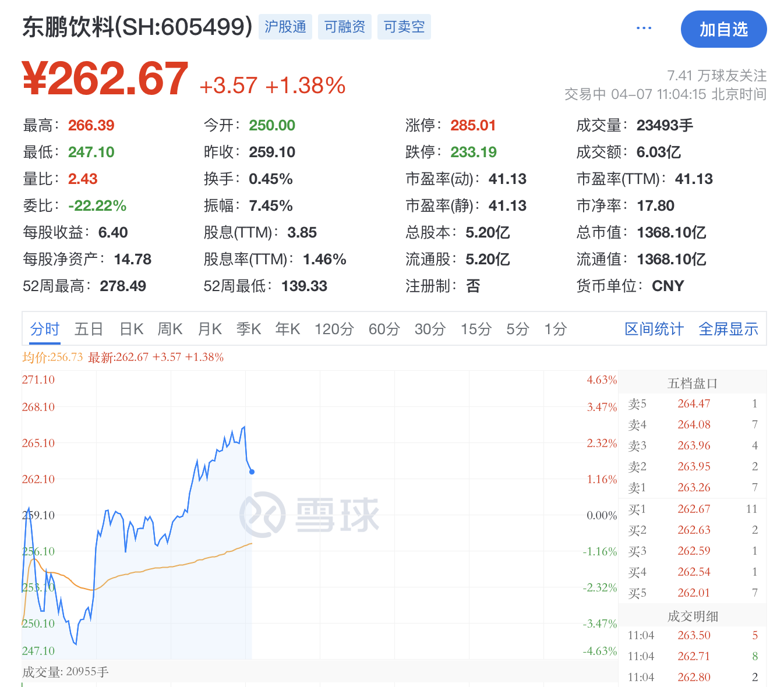Click the 最高 value 266.39
The height and width of the screenshot is (687, 784).
point(91,125)
